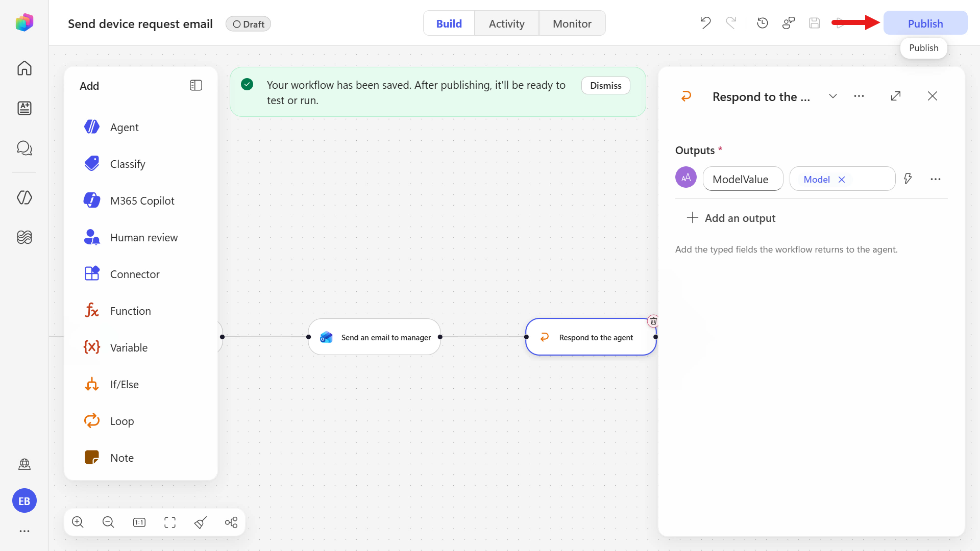
Task: Click the globe environment icon in sidebar
Action: click(24, 464)
